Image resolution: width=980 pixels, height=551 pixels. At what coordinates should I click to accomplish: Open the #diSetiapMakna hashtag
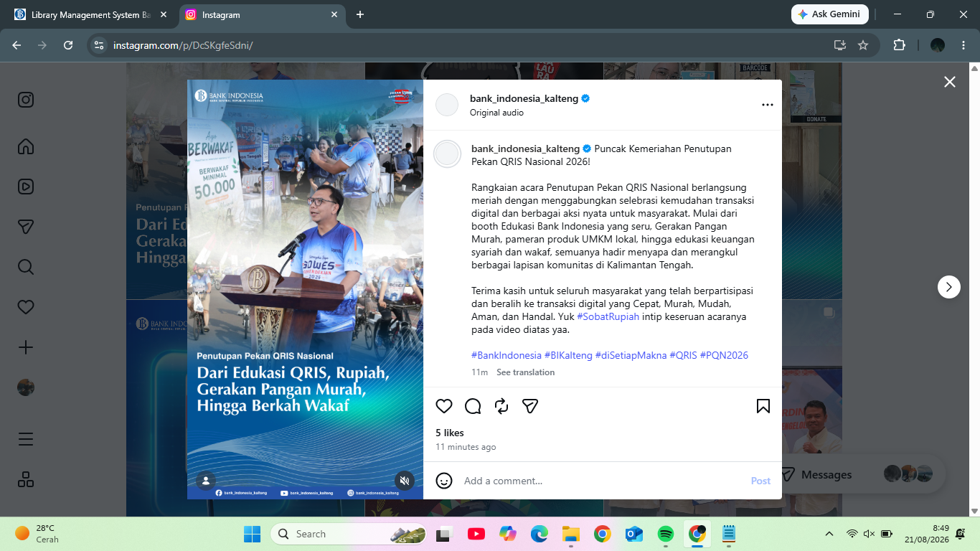[631, 355]
